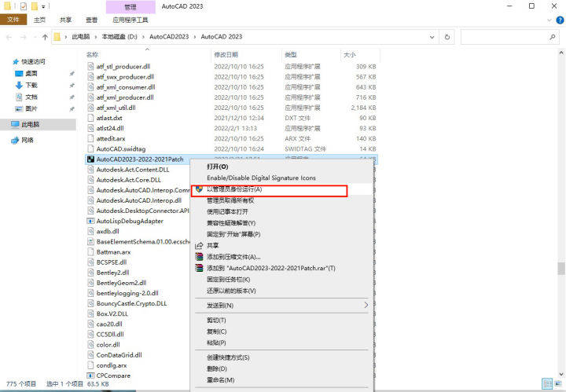Viewport: 566px width, 392px height.
Task: Choose 管理员取得所有权 from context menu
Action: [x=230, y=200]
